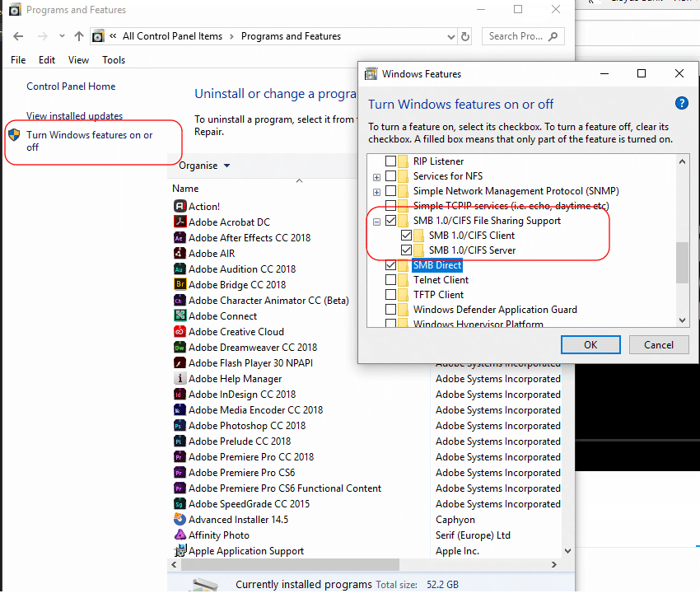700x598 pixels.
Task: Toggle the SMB Direct checkbox
Action: (x=390, y=265)
